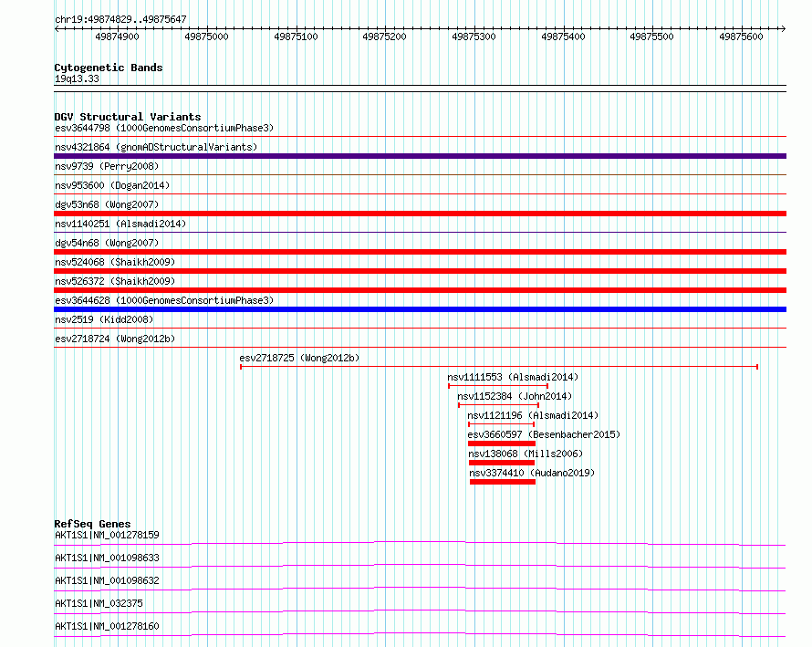Select the DGV Structural Variants track title

point(128,117)
